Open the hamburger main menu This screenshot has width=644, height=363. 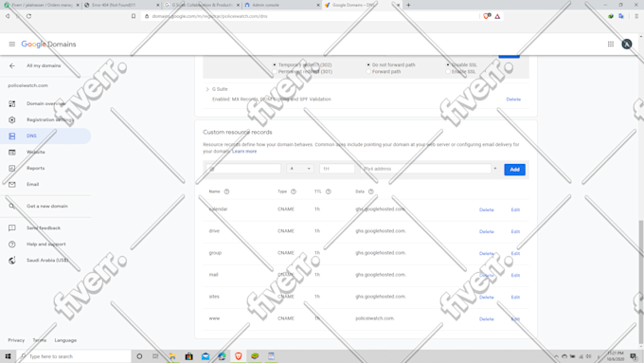pos(12,44)
